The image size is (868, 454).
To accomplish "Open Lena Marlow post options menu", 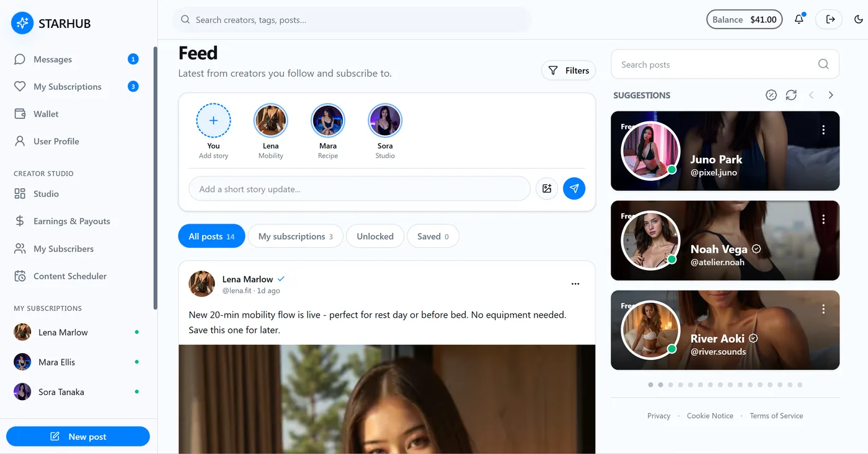I will (x=575, y=284).
